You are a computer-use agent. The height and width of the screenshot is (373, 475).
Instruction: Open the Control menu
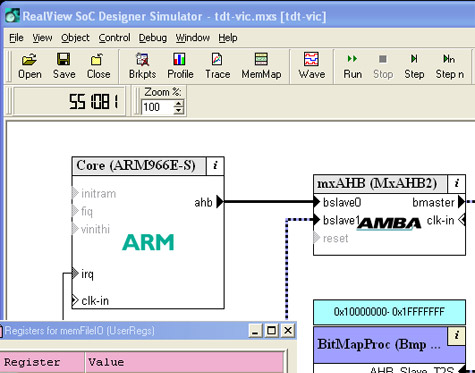pos(114,38)
